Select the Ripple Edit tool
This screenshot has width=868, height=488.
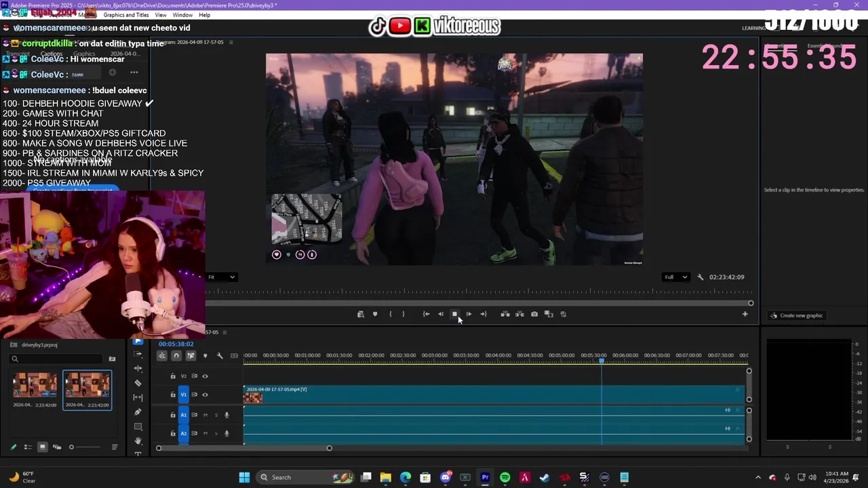click(x=138, y=369)
